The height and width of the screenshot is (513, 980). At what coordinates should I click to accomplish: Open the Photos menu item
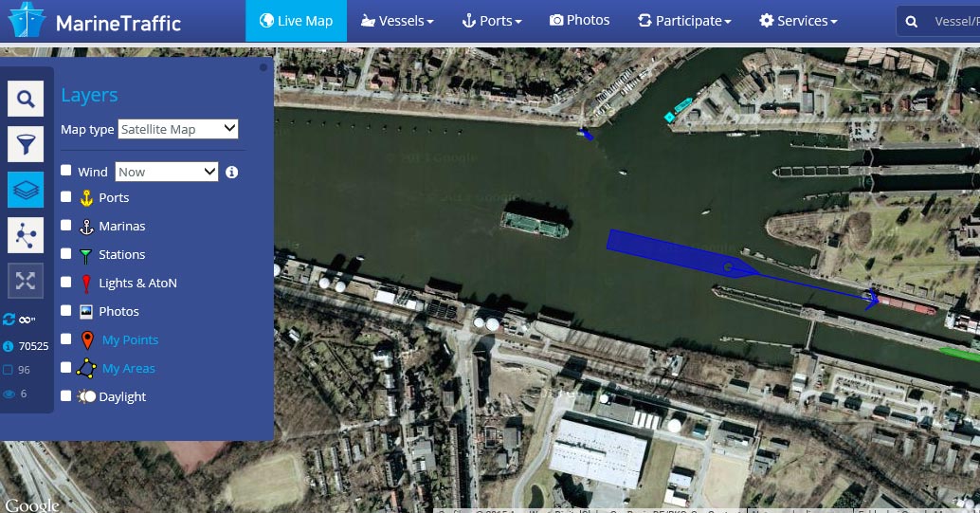coord(579,20)
